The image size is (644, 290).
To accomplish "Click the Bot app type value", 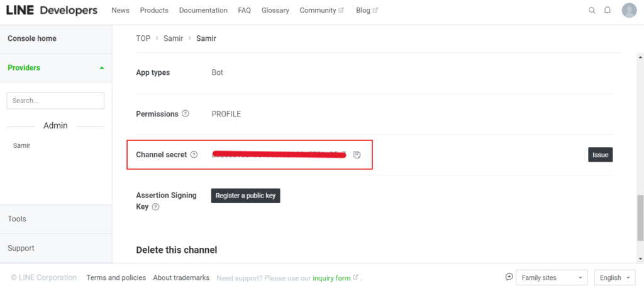I will [217, 72].
